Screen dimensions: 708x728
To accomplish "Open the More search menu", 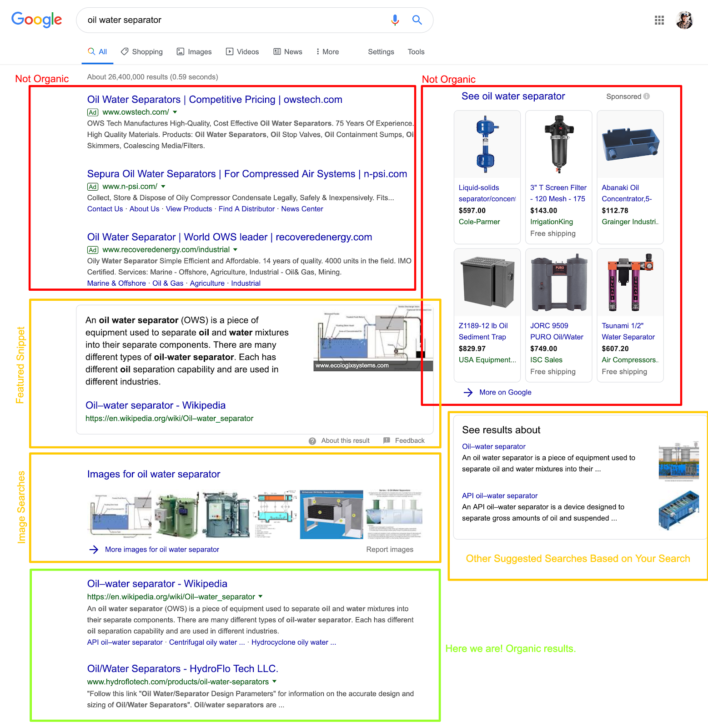I will (x=327, y=52).
